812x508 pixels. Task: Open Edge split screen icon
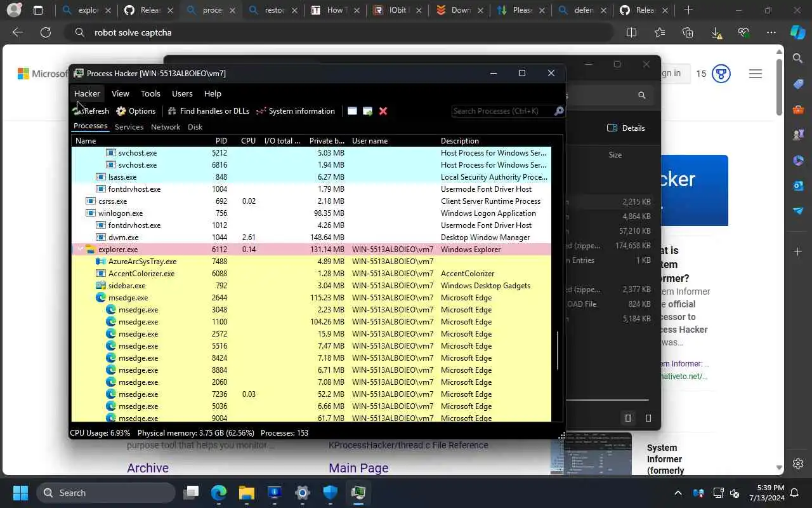(x=631, y=33)
